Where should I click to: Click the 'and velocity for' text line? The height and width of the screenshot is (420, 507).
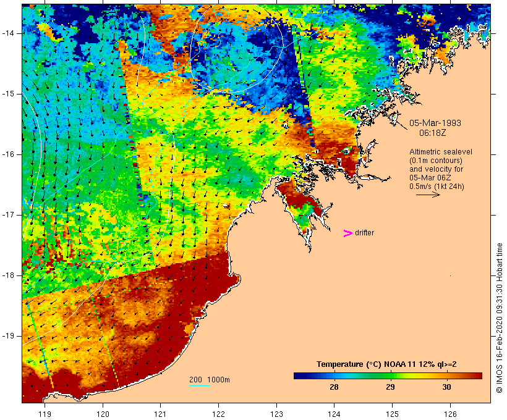click(436, 169)
